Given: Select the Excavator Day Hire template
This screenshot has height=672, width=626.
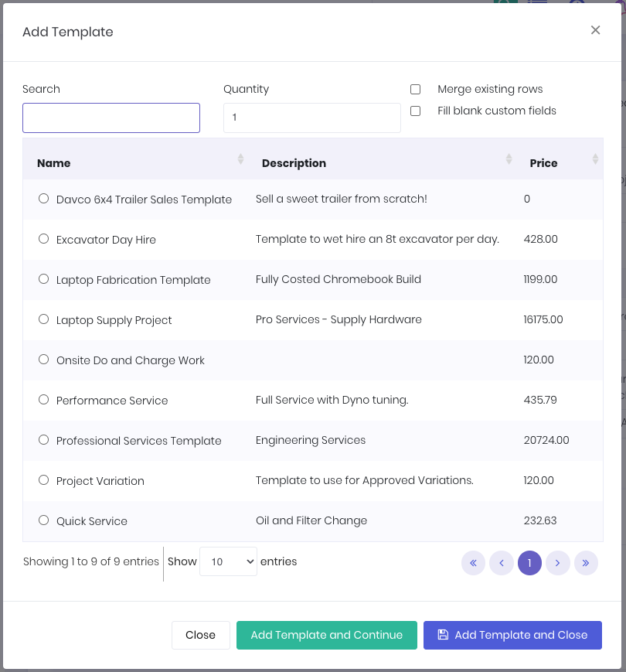Looking at the screenshot, I should (x=43, y=238).
